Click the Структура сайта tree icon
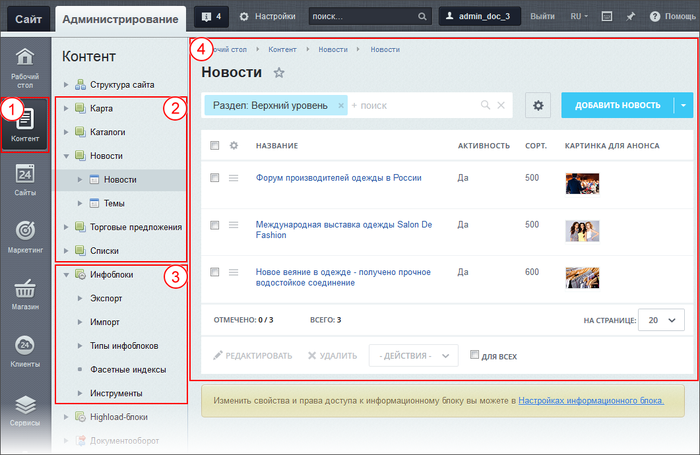Viewport: 700px width, 455px height. (x=80, y=84)
